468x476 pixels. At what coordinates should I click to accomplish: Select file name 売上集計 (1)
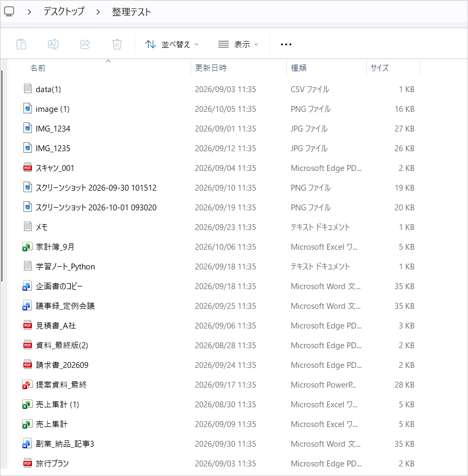(x=58, y=405)
